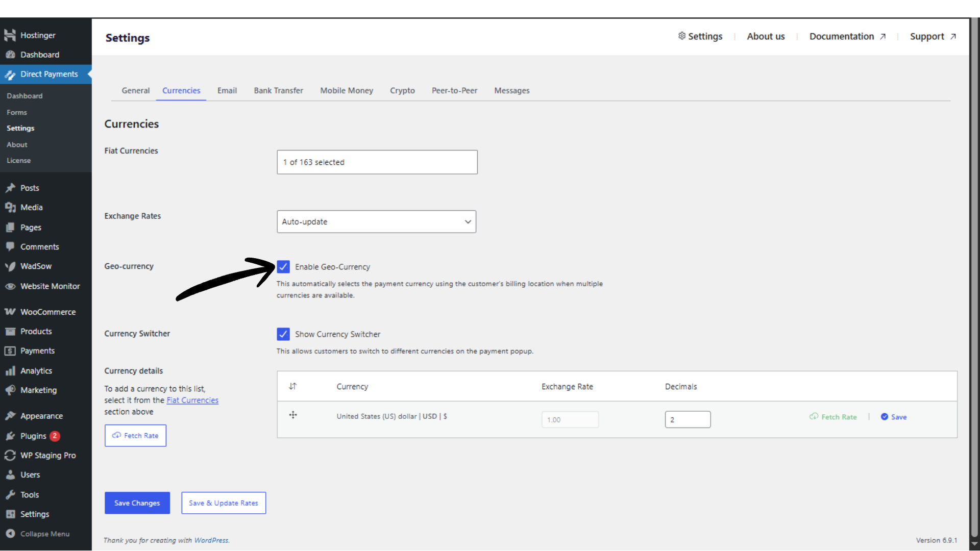Screen dimensions: 980x551
Task: Click the sort arrows icon in table header
Action: pyautogui.click(x=292, y=386)
